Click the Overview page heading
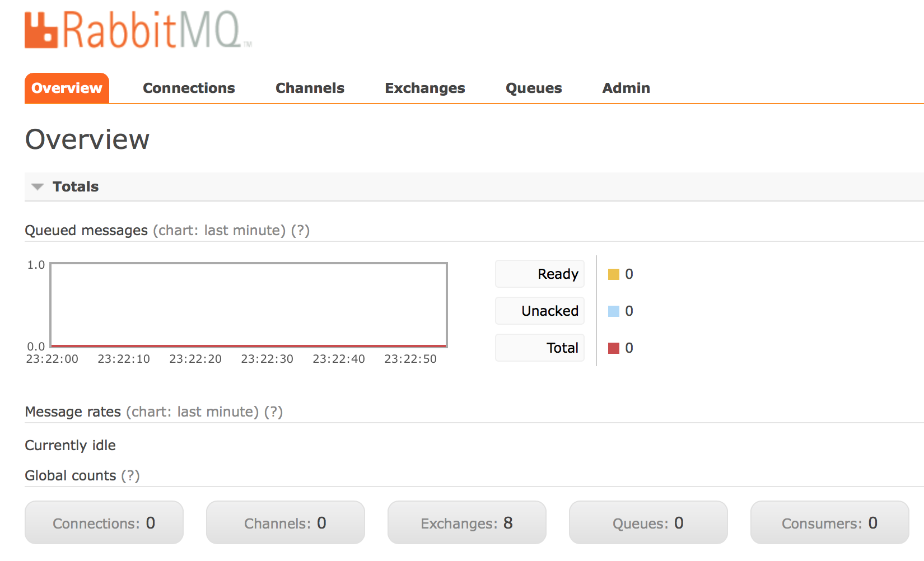 tap(87, 139)
